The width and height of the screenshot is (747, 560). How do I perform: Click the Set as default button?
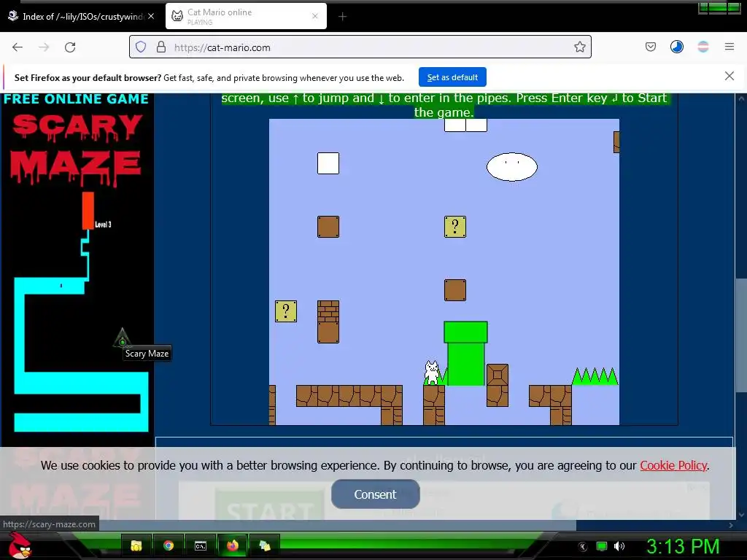click(x=452, y=77)
